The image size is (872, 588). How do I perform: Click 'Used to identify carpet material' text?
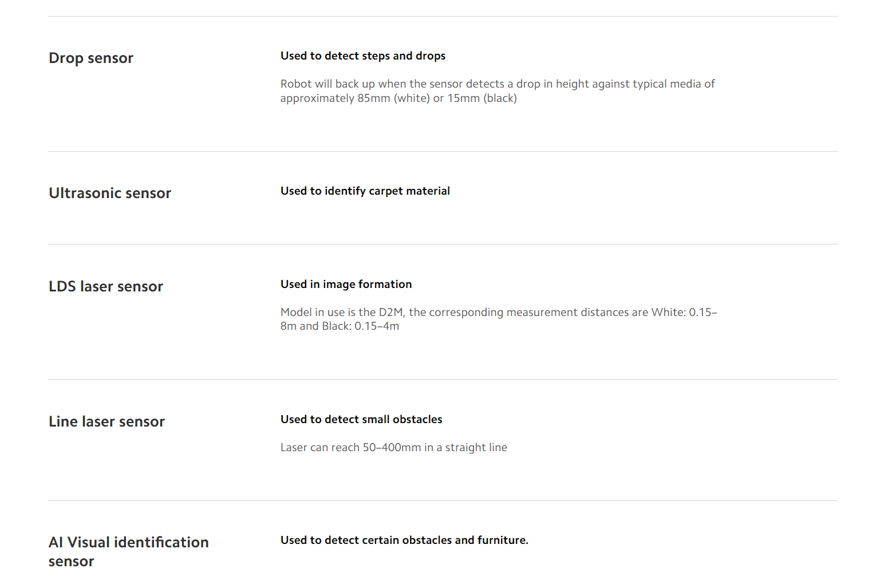tap(365, 191)
